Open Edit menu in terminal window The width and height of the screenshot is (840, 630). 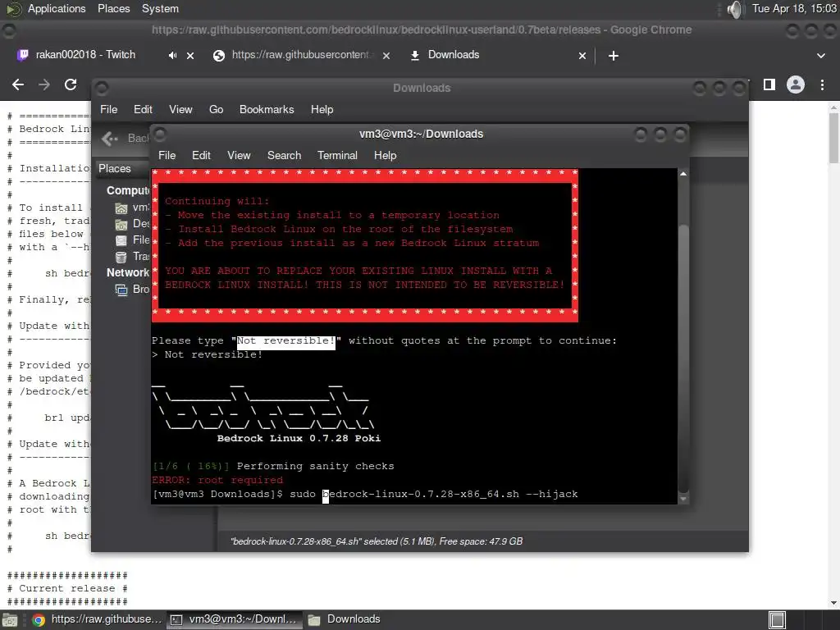(x=201, y=155)
